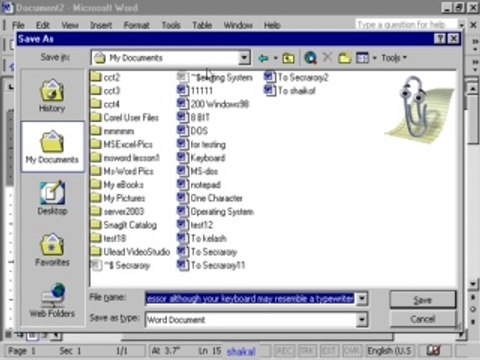This screenshot has height=360, width=480.
Task: Select the test18 folder
Action: [109, 238]
